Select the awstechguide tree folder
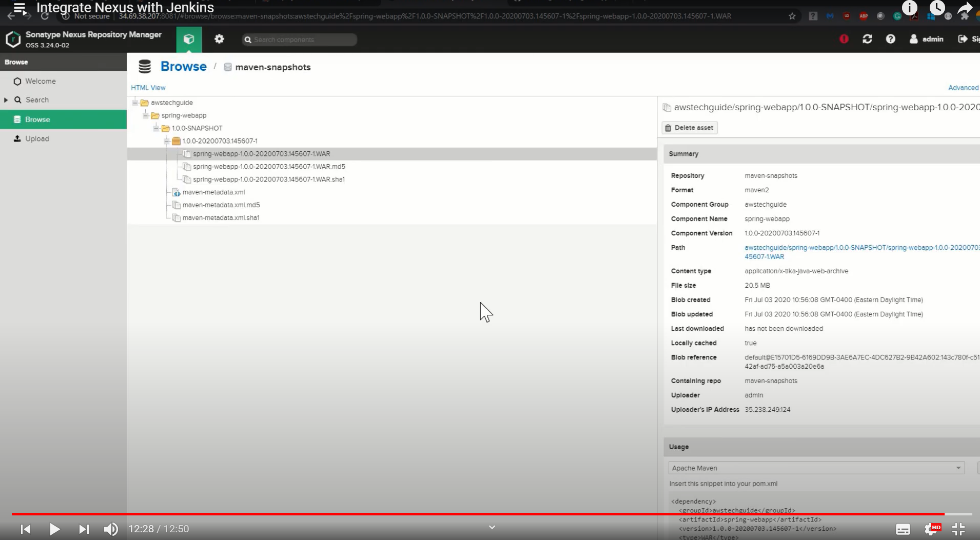 (x=172, y=103)
